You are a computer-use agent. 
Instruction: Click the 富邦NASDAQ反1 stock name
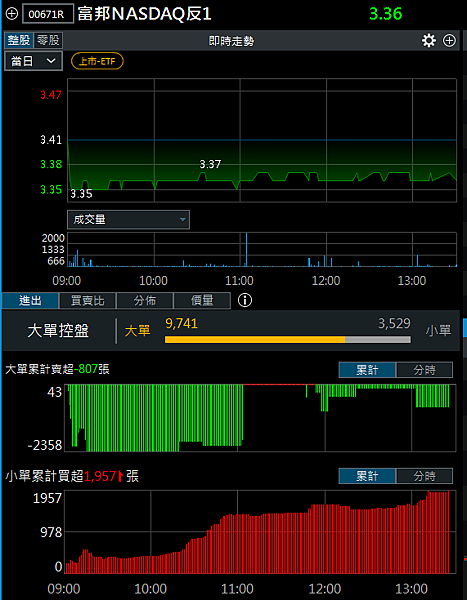pos(145,14)
